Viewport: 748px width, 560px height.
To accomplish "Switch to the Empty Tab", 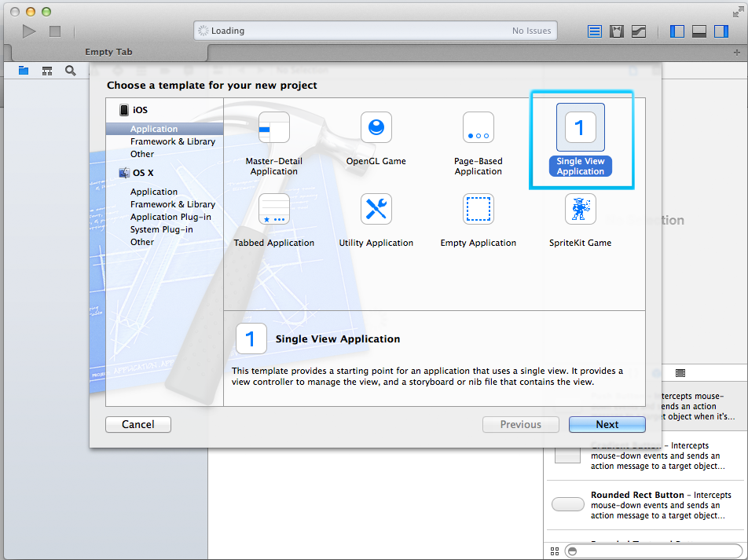I will (108, 52).
